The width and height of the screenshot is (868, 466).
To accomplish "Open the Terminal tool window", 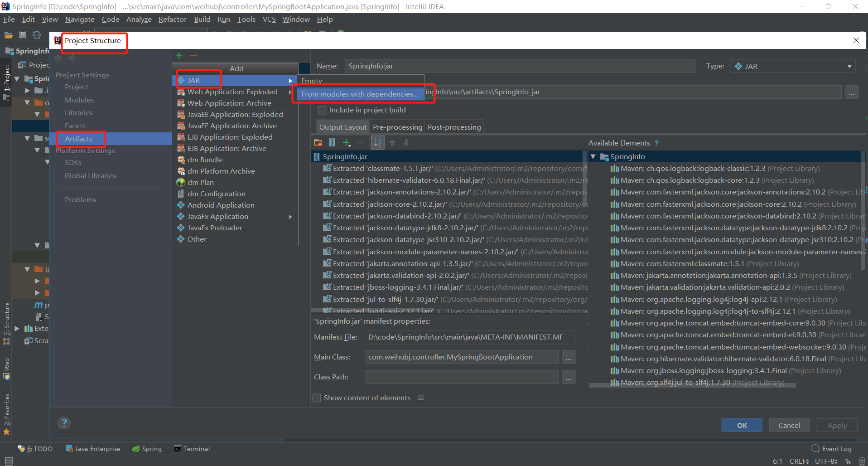I will (x=192, y=449).
